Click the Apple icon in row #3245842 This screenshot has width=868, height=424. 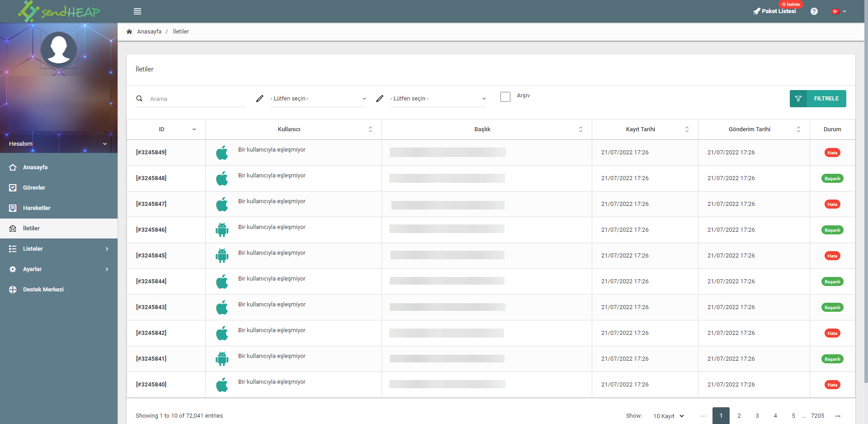222,333
